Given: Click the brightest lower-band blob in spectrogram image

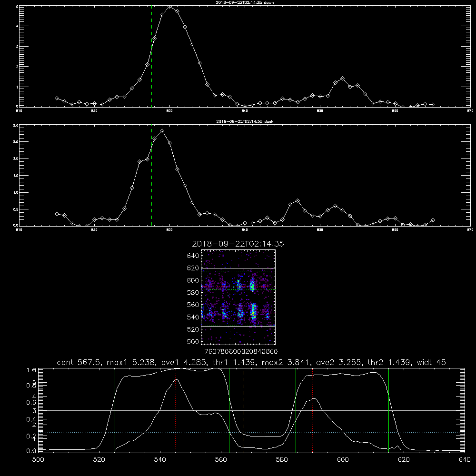Looking at the screenshot, I should click(253, 311).
